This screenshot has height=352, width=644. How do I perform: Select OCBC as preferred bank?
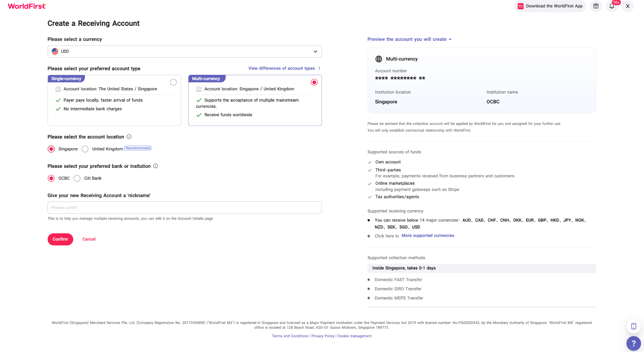point(51,178)
